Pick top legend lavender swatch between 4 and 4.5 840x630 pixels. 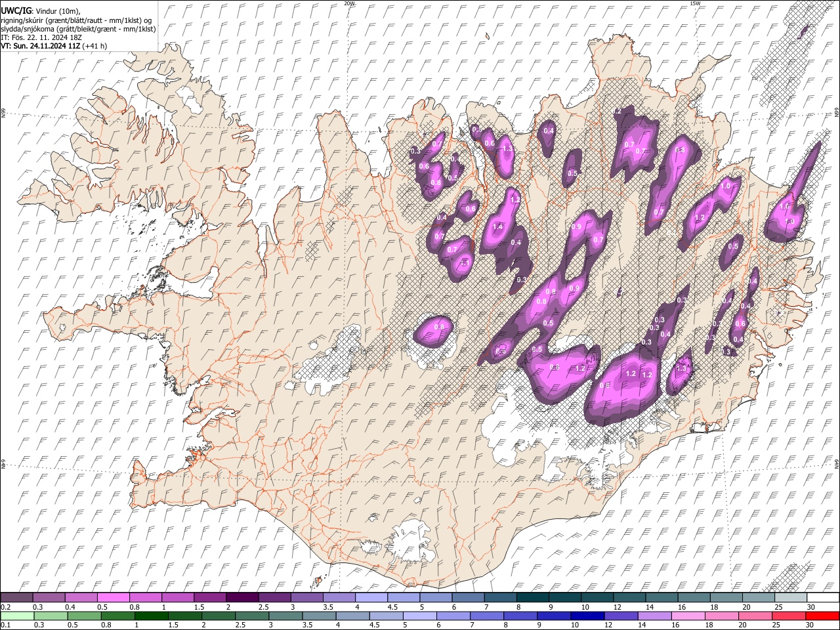pos(371,598)
